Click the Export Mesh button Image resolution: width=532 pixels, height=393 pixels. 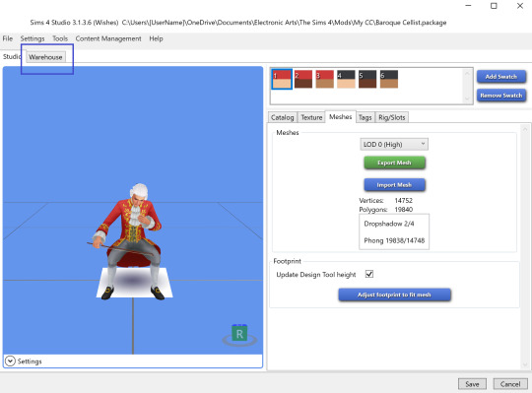pos(394,163)
